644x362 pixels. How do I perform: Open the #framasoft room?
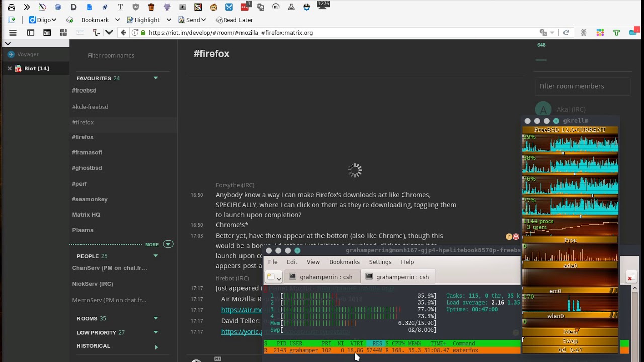[x=87, y=152]
